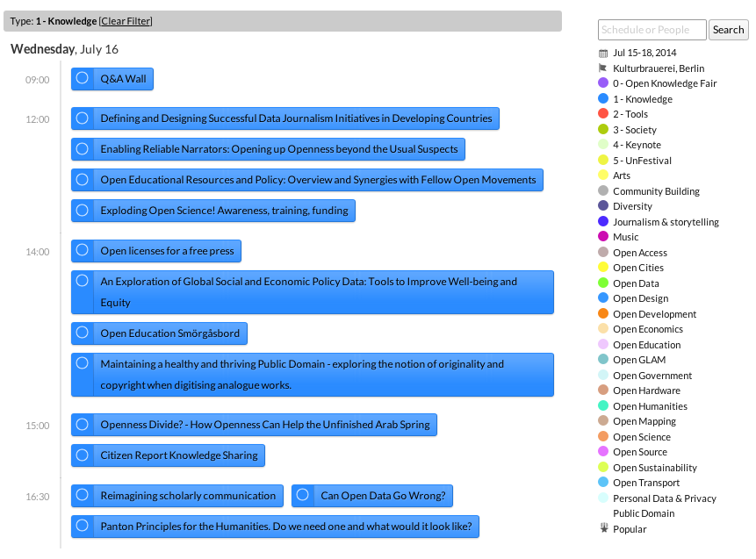Viewport: 756px width, 559px height.
Task: Click the Search button
Action: 728,30
